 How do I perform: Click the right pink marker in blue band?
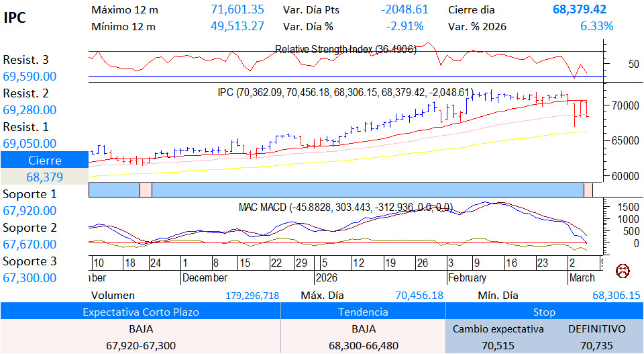pos(588,189)
